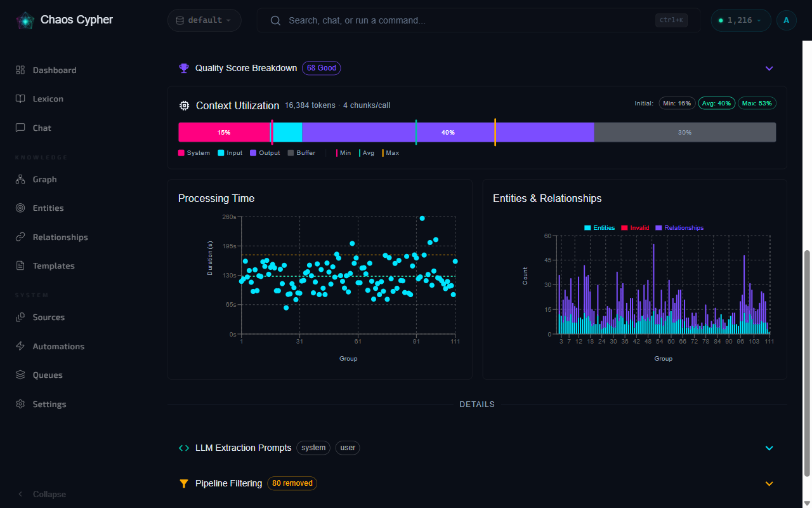Image resolution: width=812 pixels, height=508 pixels.
Task: Click the Context Utilization chip icon
Action: (184, 105)
